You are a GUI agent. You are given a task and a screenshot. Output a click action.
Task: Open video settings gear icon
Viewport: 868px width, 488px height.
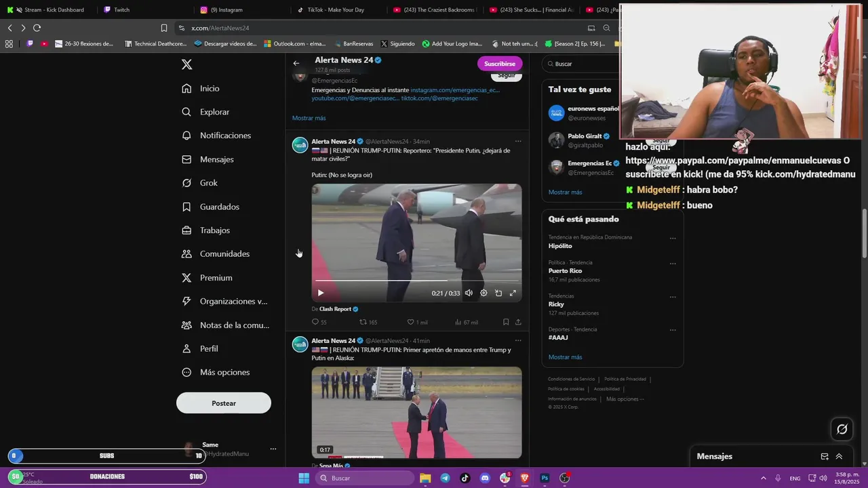pos(484,293)
